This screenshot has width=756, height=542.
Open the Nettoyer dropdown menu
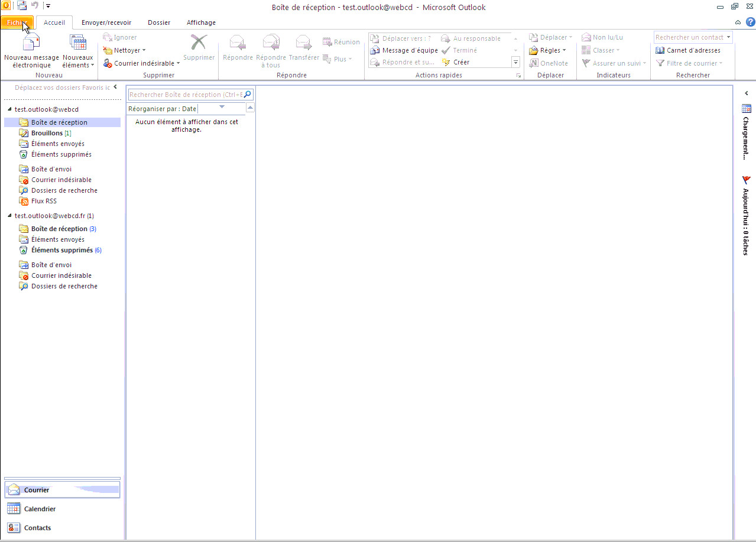(x=124, y=50)
